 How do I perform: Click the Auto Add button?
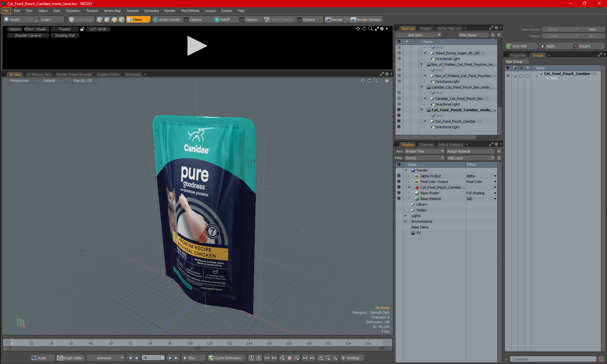click(521, 46)
